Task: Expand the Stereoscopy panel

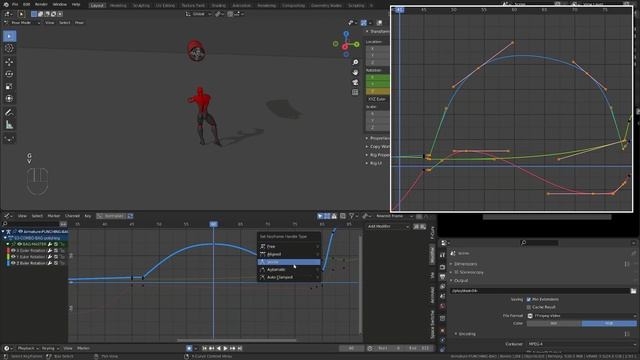Action: click(468, 272)
